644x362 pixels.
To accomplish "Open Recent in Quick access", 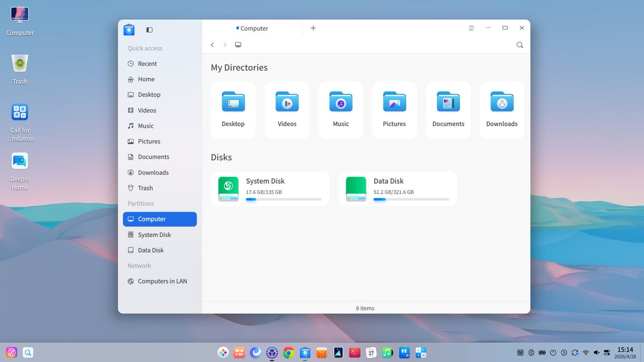I will pyautogui.click(x=160, y=63).
